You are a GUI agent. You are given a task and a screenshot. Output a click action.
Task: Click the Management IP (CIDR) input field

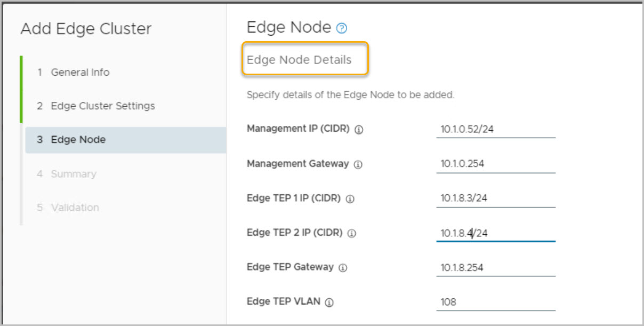[495, 129]
